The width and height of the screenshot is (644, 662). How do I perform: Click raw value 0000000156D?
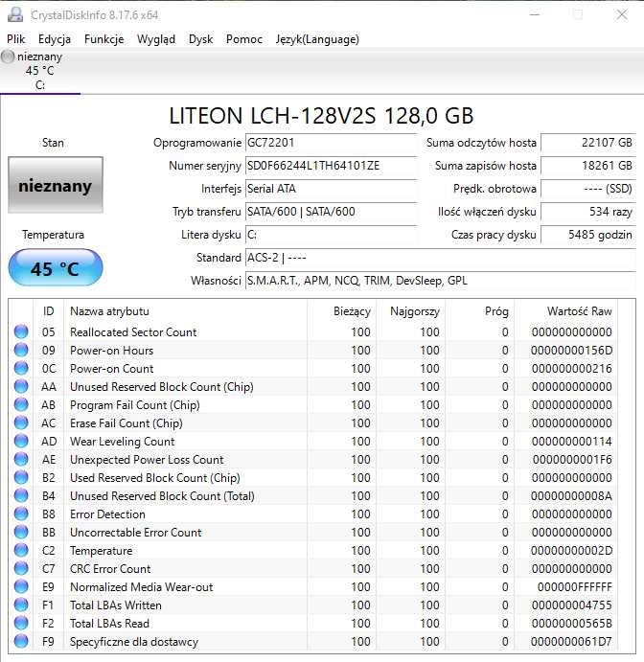point(571,351)
